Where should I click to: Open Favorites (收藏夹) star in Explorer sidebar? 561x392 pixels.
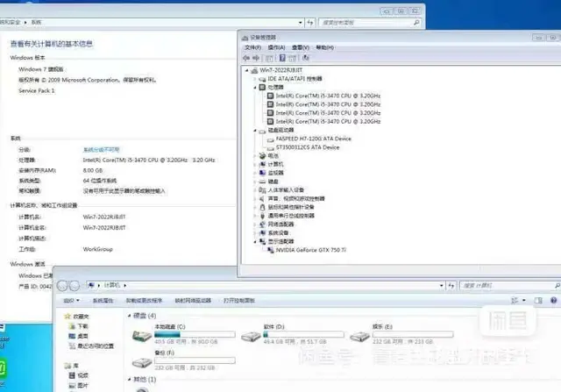coord(67,316)
